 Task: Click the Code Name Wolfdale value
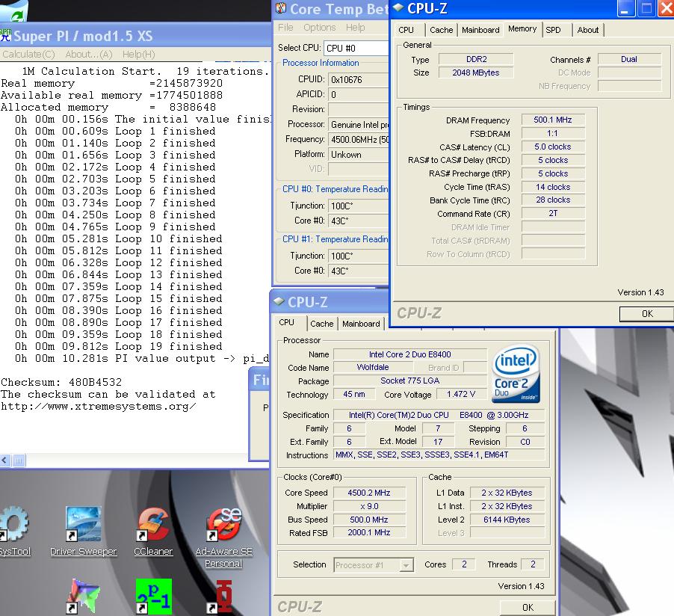click(373, 367)
